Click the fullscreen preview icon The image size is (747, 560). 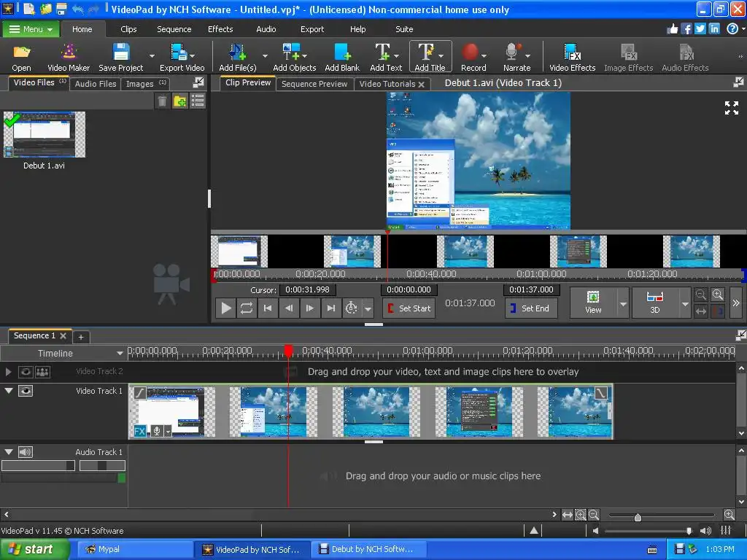[x=731, y=108]
